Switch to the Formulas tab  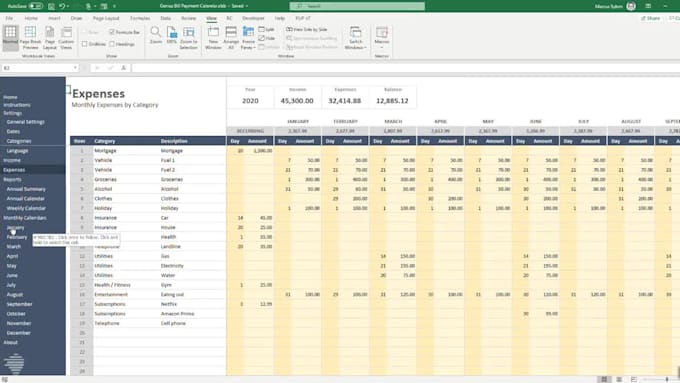[140, 18]
